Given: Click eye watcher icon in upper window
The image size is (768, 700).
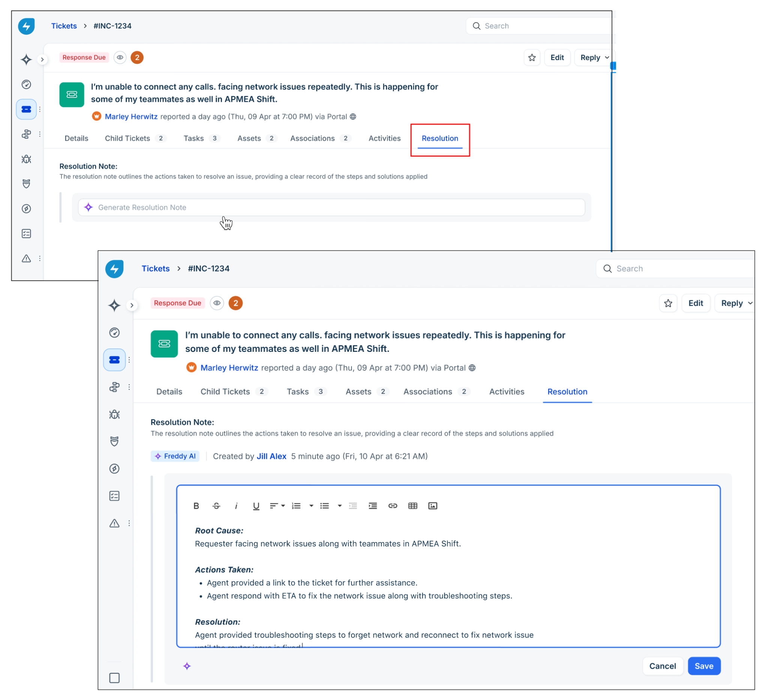Looking at the screenshot, I should (120, 57).
